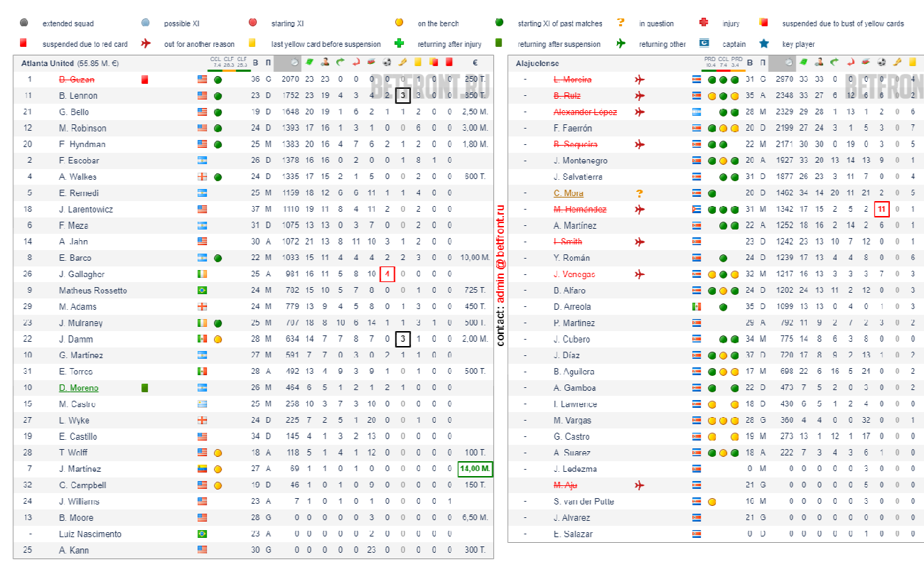
Task: Click the Ireland flag in J. Gallagher row
Action: [x=202, y=274]
